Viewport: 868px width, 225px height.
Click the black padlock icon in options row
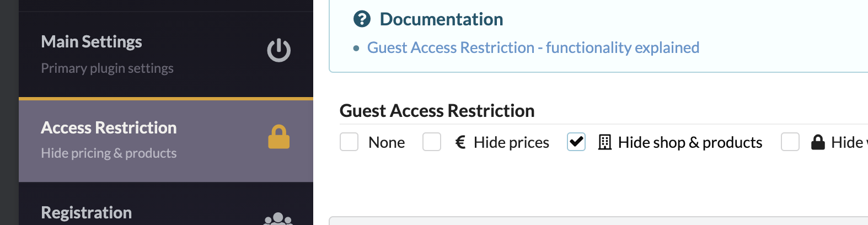pyautogui.click(x=818, y=142)
